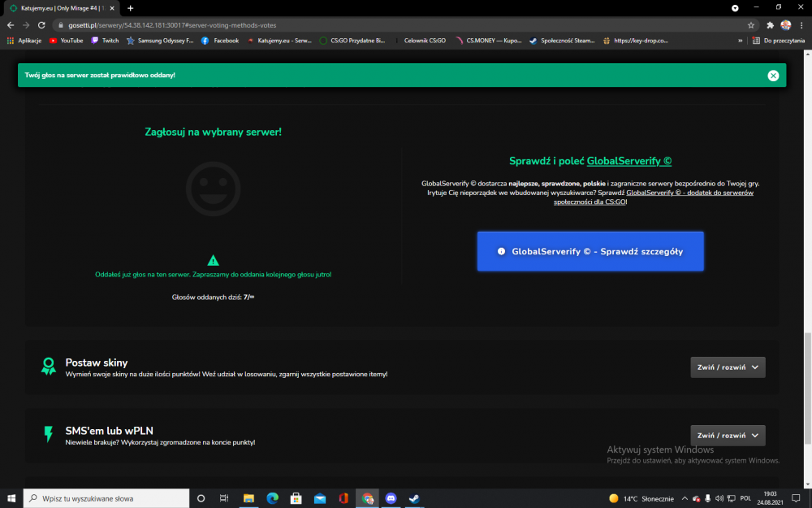Open Chrome profile avatar

point(785,25)
